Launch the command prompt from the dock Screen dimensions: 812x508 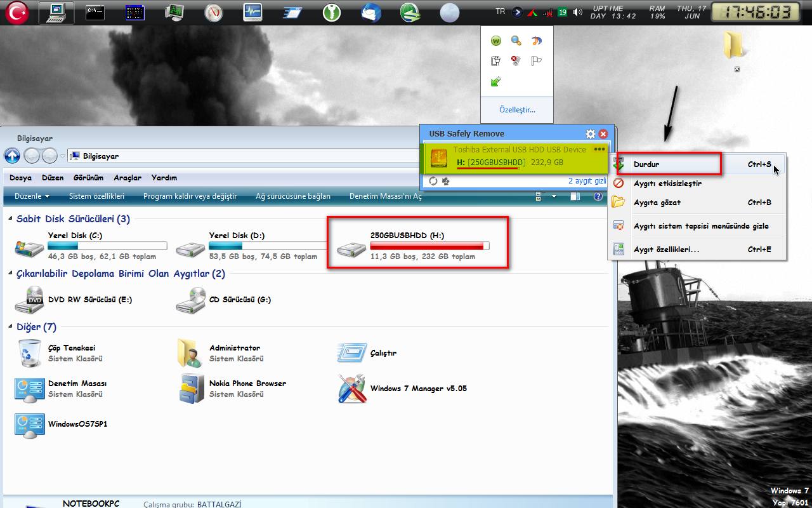(95, 11)
